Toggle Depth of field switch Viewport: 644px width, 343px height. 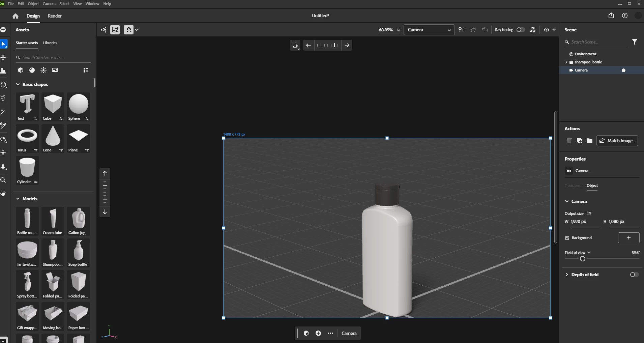[634, 275]
